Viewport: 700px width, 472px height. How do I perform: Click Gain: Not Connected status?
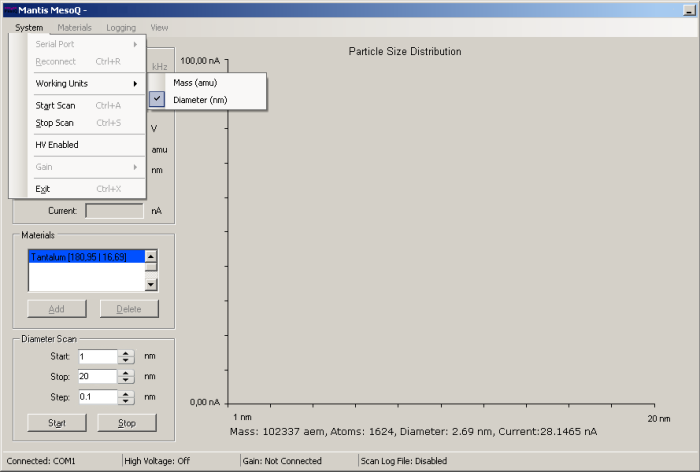282,461
